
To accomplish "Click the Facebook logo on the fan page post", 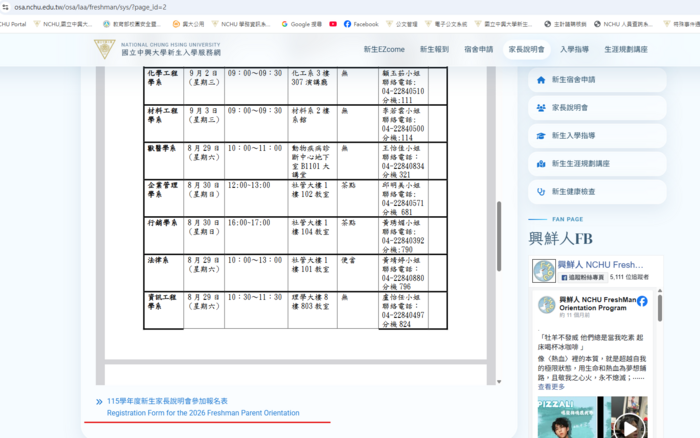I will coord(642,301).
